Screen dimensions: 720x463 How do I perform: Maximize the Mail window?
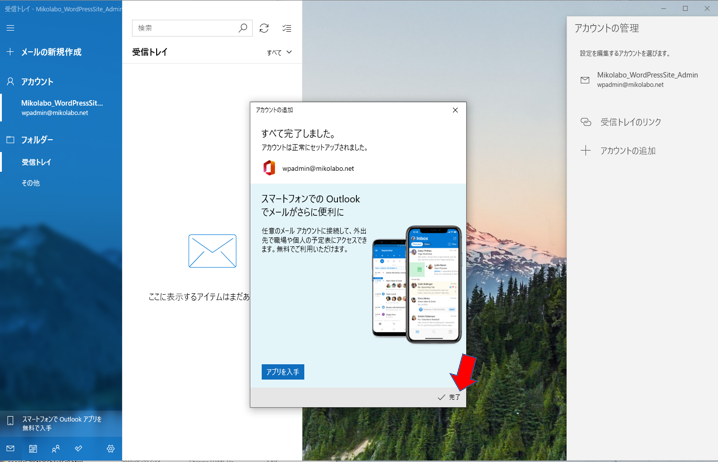pos(685,9)
